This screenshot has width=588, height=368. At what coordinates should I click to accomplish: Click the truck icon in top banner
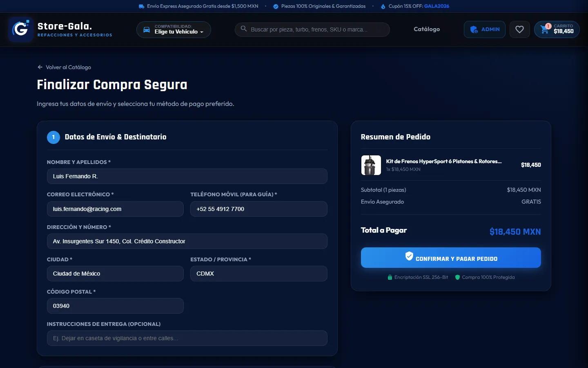141,6
